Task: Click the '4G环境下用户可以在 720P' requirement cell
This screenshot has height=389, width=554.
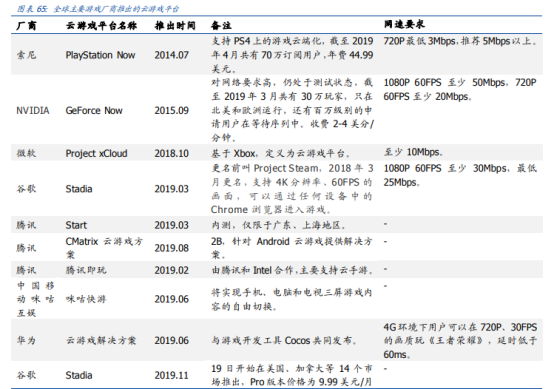Action: click(460, 341)
